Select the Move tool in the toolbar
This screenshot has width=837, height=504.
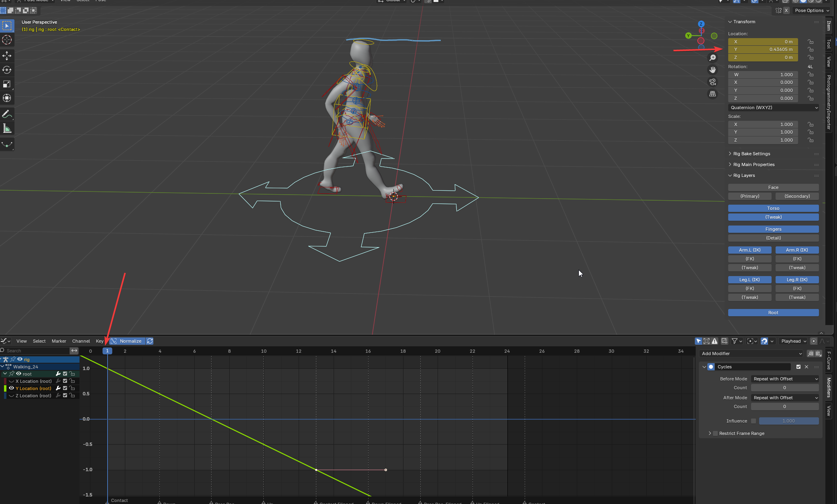click(x=7, y=55)
